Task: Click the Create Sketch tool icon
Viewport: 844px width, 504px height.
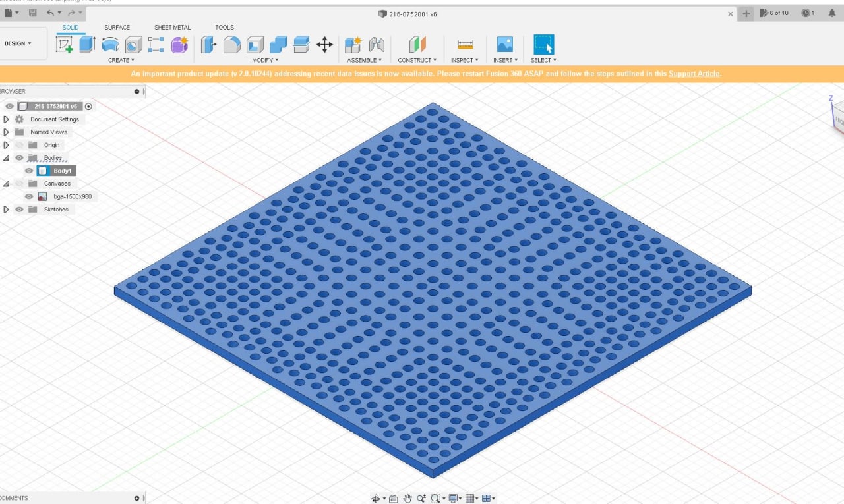Action: point(65,45)
